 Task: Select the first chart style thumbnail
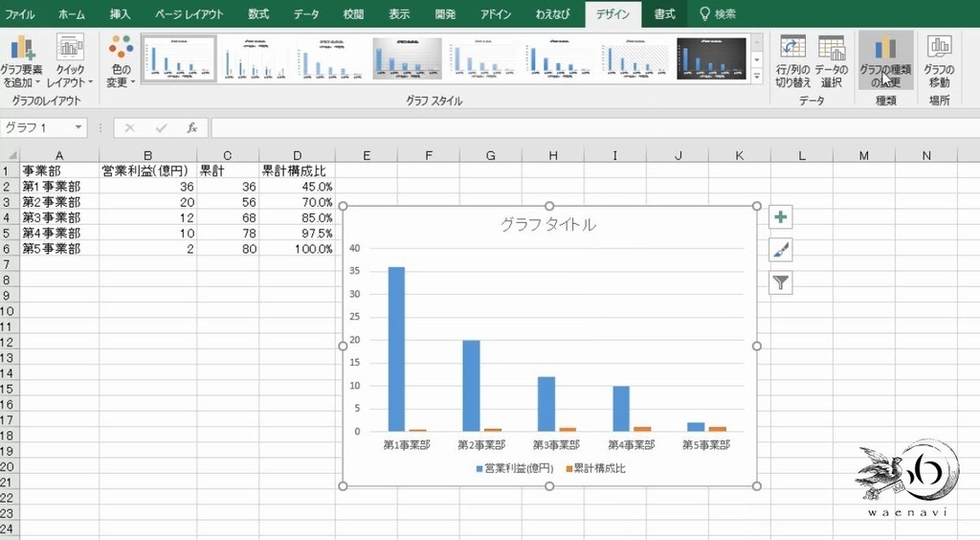click(179, 58)
